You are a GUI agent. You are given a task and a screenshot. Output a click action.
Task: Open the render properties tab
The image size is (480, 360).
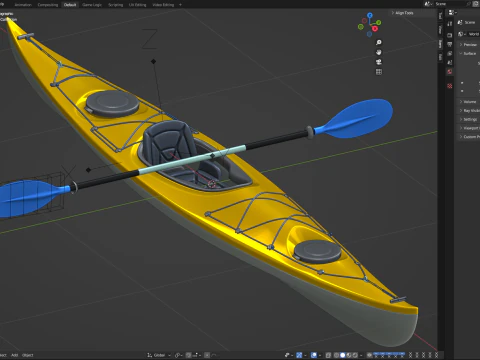[450, 35]
